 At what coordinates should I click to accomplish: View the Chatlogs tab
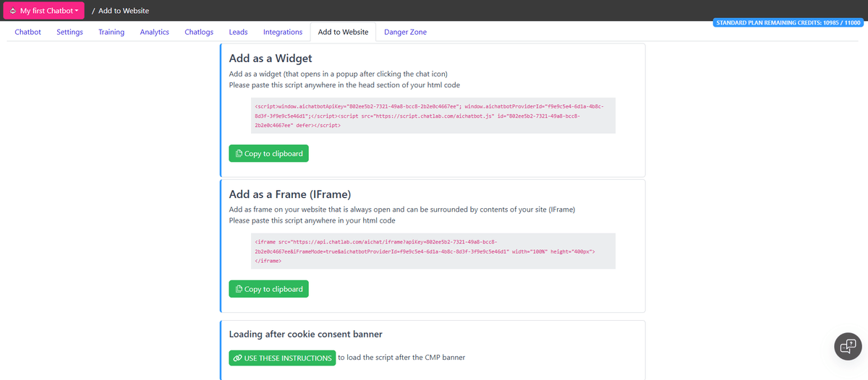point(199,32)
